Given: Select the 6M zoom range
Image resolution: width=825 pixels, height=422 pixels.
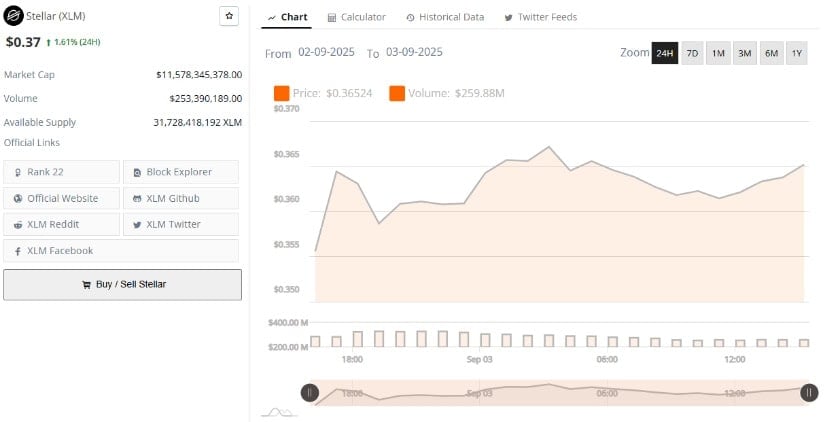Looking at the screenshot, I should [771, 53].
